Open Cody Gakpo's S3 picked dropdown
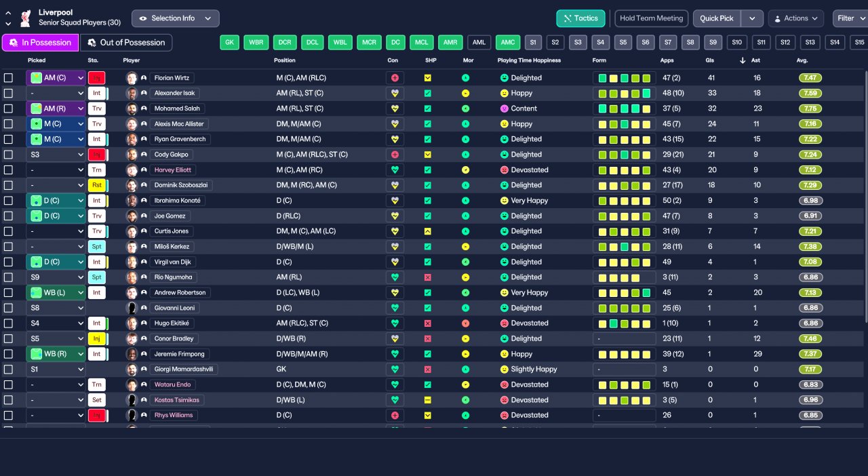Viewport: 868px width, 476px height. click(56, 155)
